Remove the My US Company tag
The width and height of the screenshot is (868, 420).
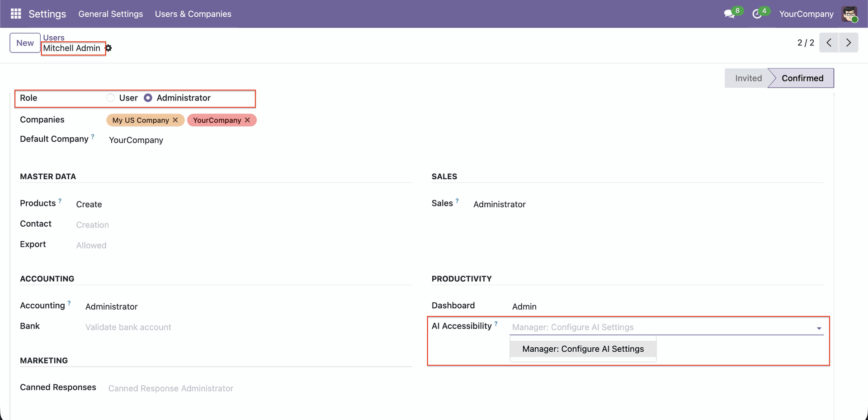[175, 120]
